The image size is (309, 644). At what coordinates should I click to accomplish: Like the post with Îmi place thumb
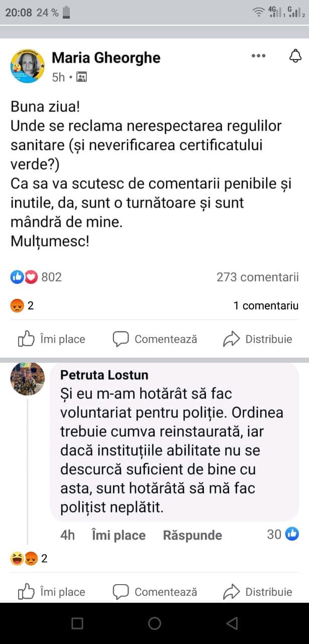click(x=51, y=339)
